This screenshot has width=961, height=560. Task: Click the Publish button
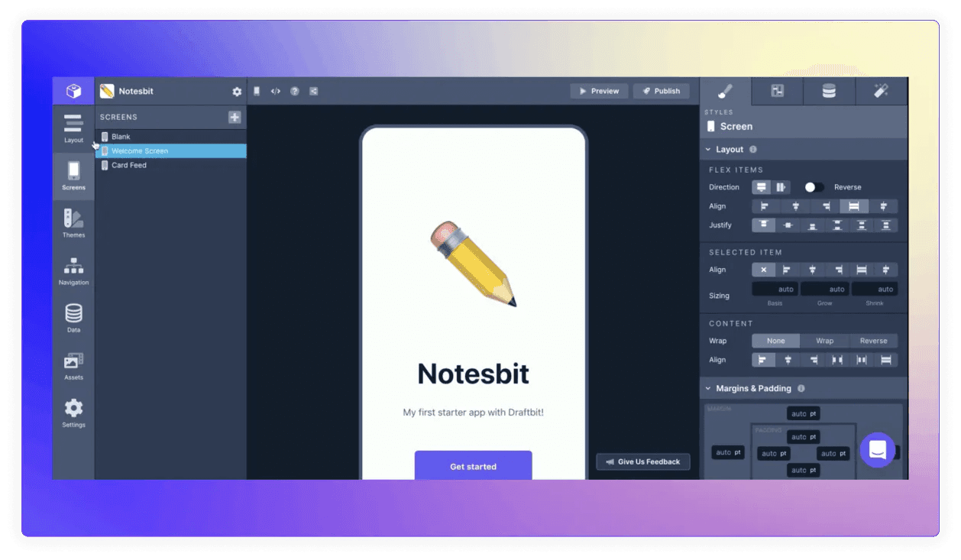[661, 91]
